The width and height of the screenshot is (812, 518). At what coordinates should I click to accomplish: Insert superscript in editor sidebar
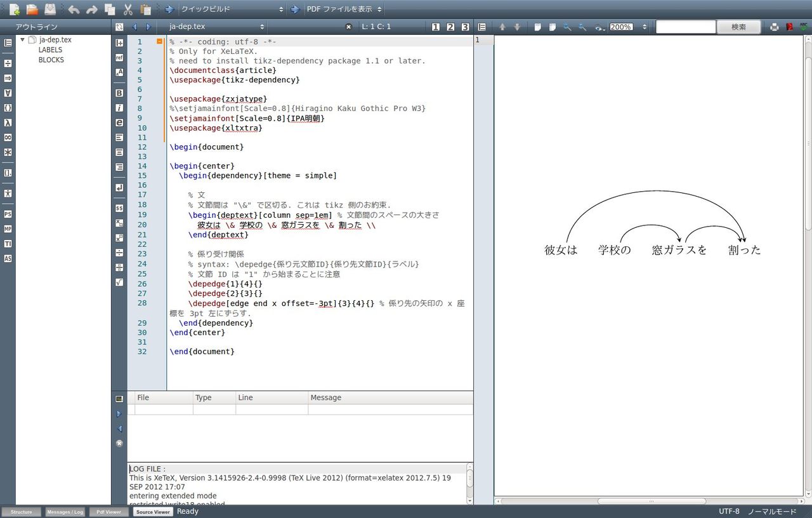tap(119, 237)
